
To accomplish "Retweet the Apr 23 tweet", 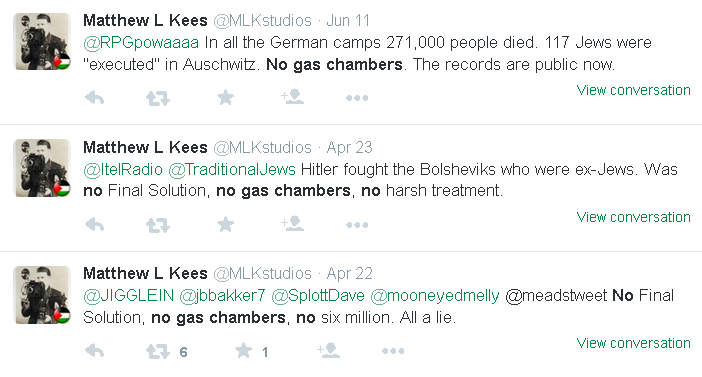I will [x=158, y=225].
